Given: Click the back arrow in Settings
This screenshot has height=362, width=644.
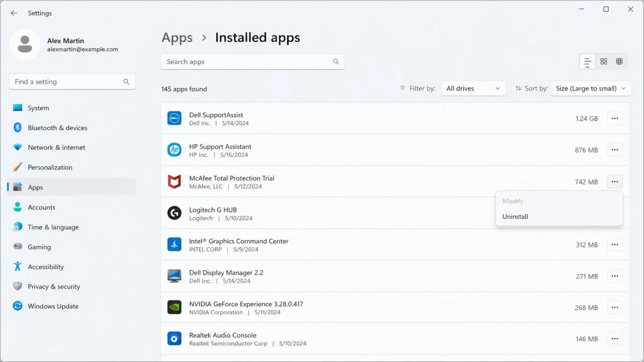Looking at the screenshot, I should (14, 13).
